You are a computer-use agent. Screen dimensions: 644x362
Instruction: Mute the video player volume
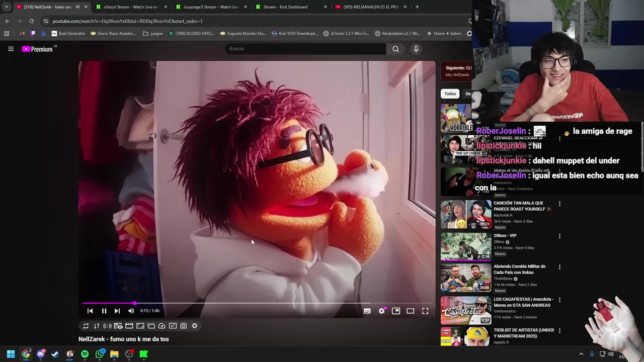click(x=131, y=311)
